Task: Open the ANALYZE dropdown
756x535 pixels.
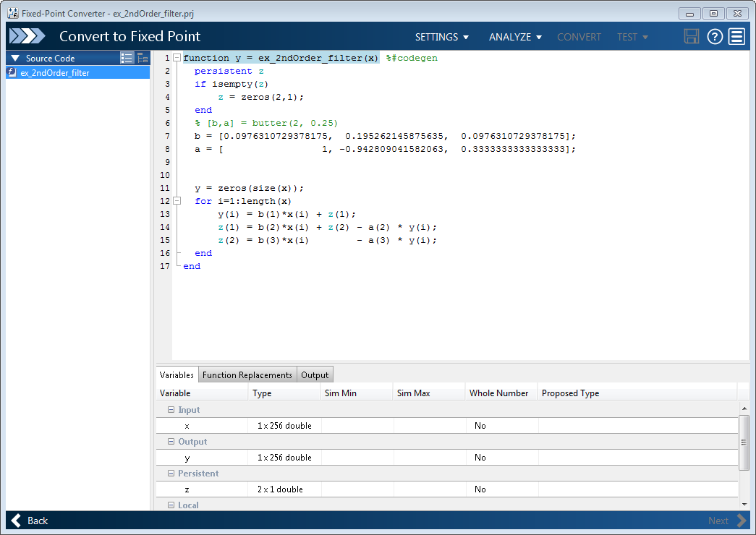Action: pos(515,37)
